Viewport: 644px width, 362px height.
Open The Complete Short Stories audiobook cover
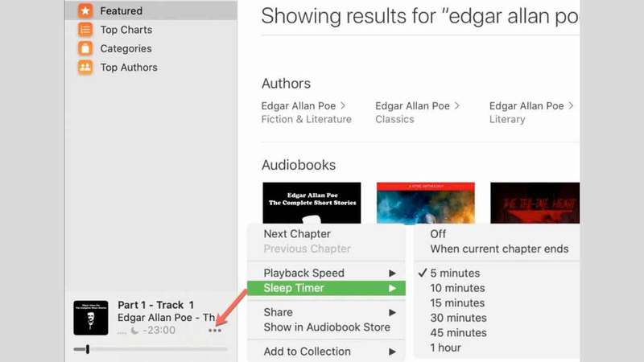(x=312, y=204)
